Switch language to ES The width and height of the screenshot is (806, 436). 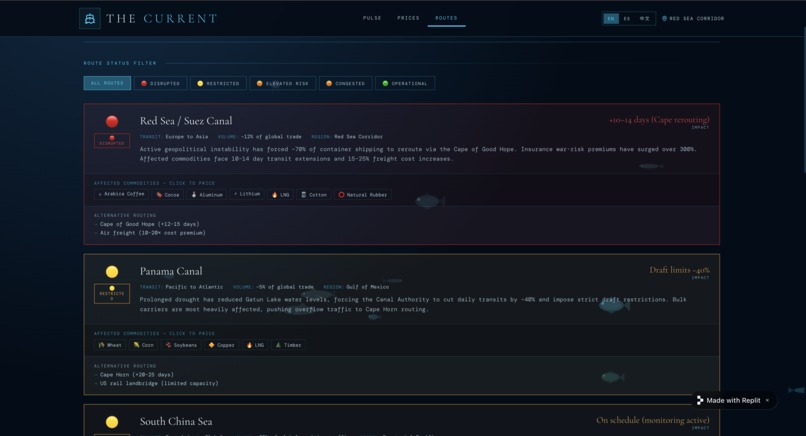point(627,19)
